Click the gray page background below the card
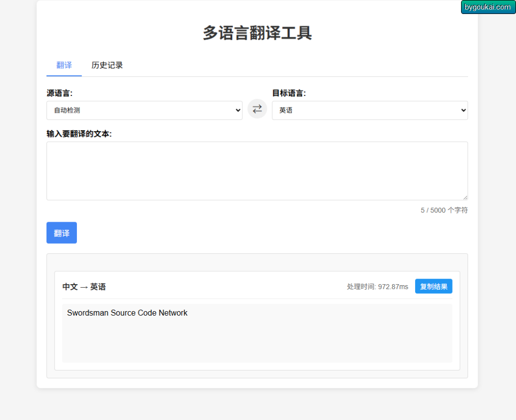This screenshot has height=420, width=516. [257, 405]
